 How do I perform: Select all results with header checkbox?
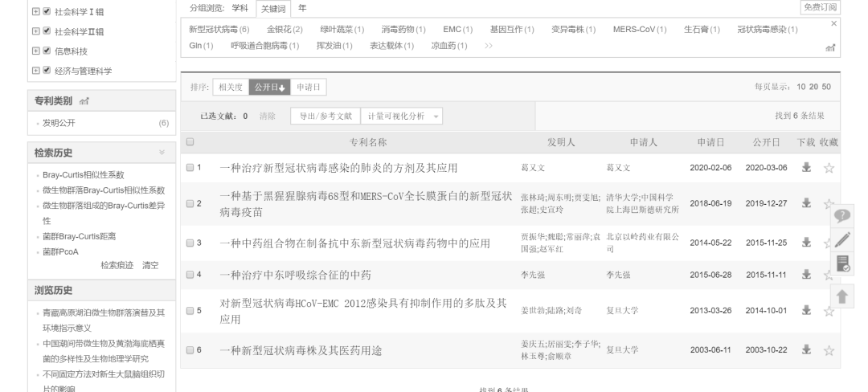click(x=190, y=142)
